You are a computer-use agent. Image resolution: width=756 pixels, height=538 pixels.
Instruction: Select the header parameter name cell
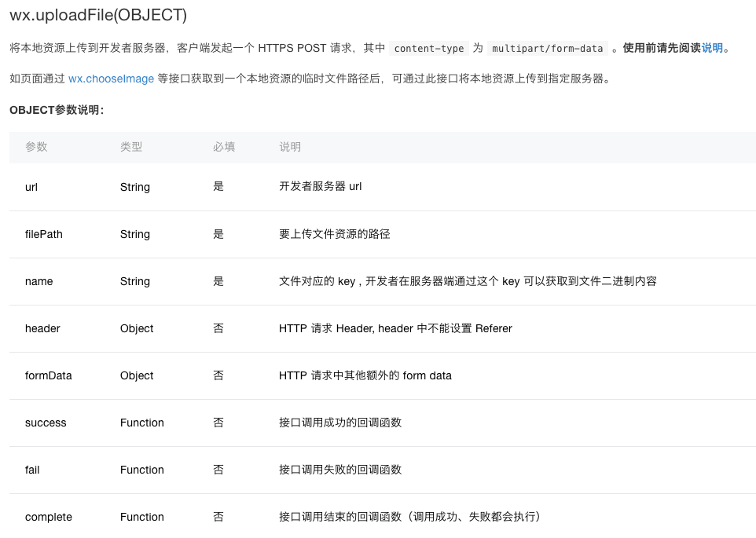pyautogui.click(x=42, y=328)
